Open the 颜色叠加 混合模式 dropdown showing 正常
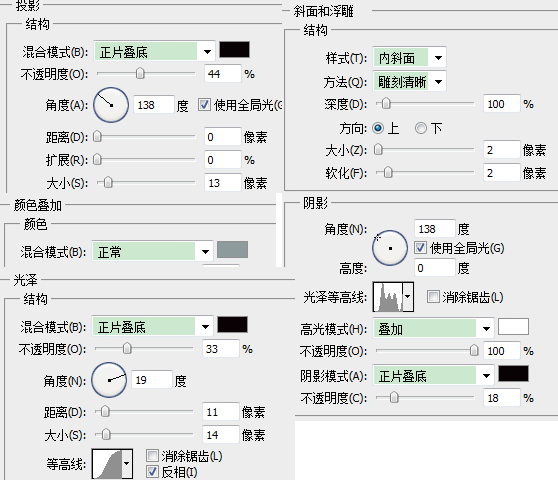Screen dimensions: 558x480 (x=152, y=251)
